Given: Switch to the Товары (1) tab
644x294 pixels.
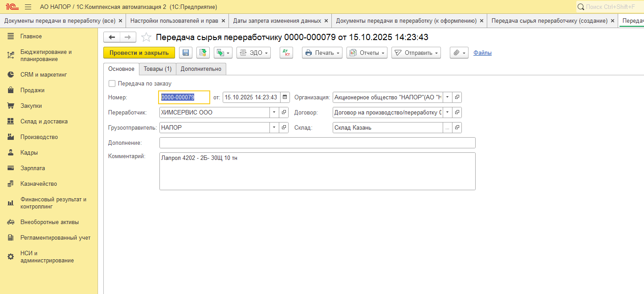Looking at the screenshot, I should (157, 69).
